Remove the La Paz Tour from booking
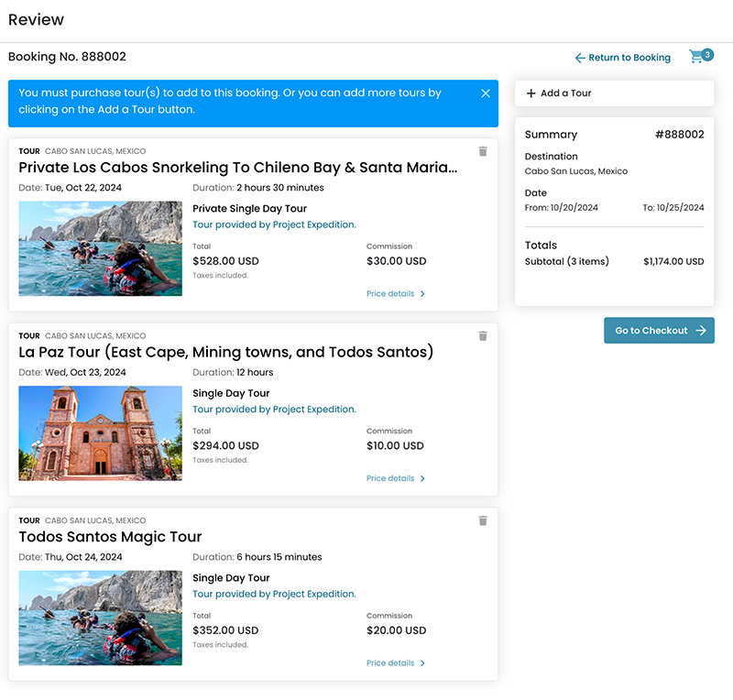Screen dimensions: 733x700 483,336
